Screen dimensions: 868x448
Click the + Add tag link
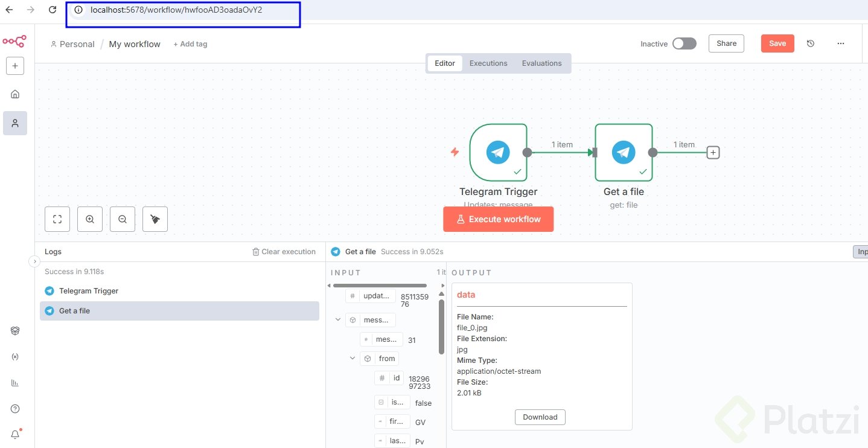click(190, 44)
